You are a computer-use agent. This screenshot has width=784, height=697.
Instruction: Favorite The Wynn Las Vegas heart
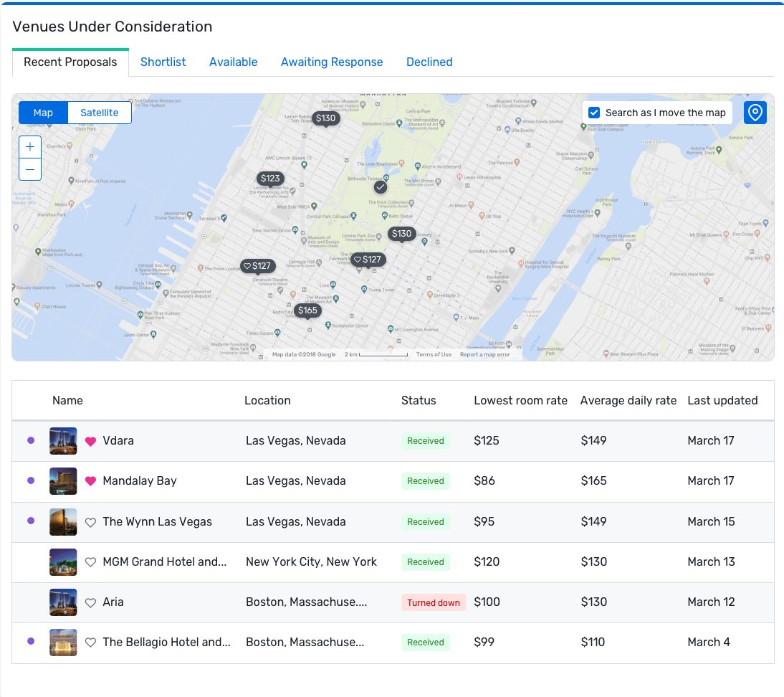pyautogui.click(x=90, y=522)
